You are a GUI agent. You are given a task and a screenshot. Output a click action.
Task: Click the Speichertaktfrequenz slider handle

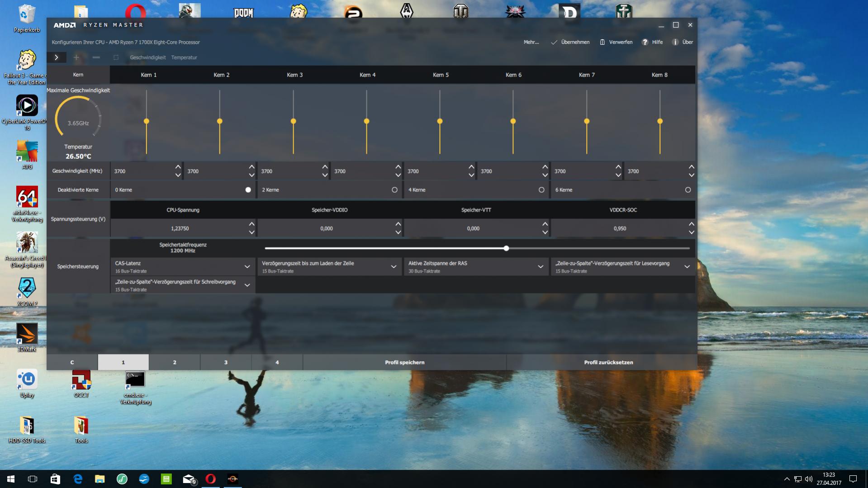tap(507, 248)
